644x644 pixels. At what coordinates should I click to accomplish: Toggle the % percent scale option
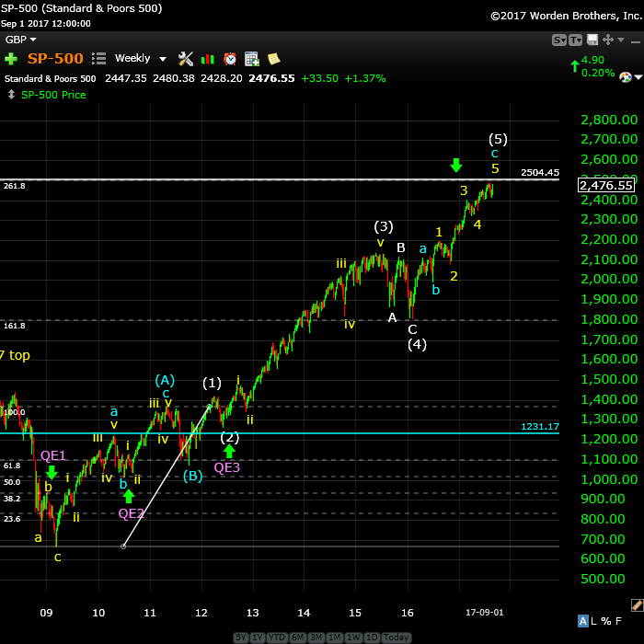pyautogui.click(x=605, y=621)
